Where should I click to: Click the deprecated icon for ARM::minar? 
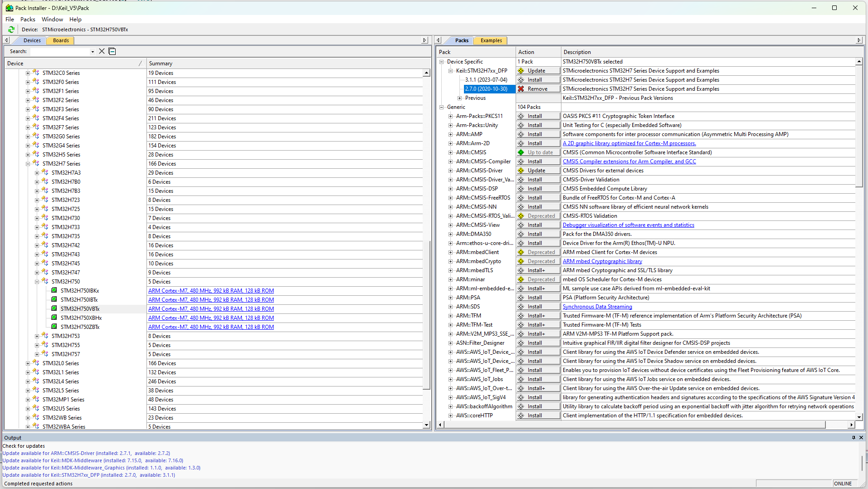pyautogui.click(x=522, y=279)
